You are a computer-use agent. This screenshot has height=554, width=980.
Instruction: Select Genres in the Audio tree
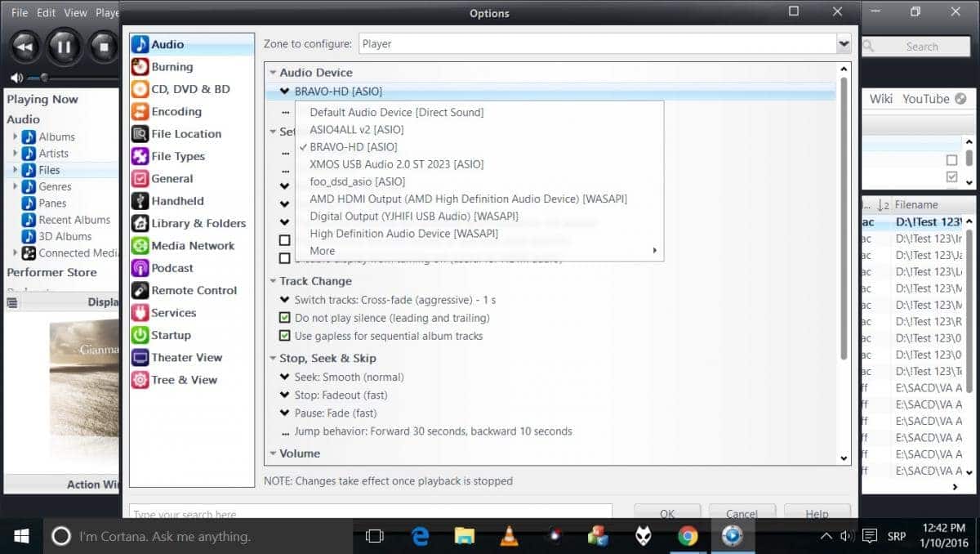(55, 186)
